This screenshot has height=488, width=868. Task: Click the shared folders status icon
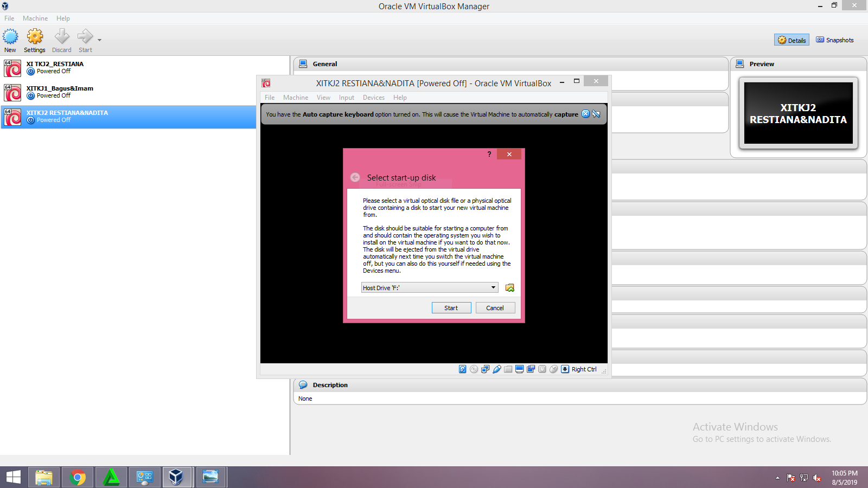(508, 369)
